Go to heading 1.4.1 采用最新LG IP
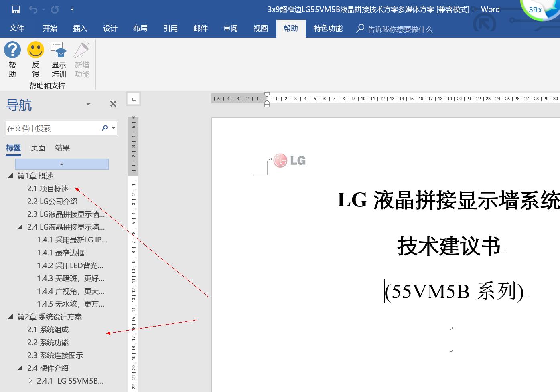Image resolution: width=560 pixels, height=392 pixels. click(x=72, y=240)
